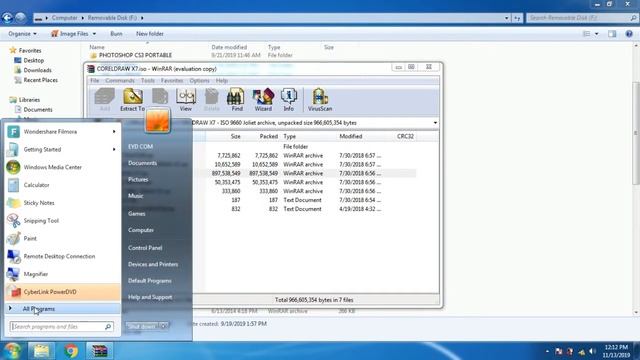Expand the Getting Started submenu arrow
Image resolution: width=640 pixels, height=360 pixels.
click(x=114, y=149)
